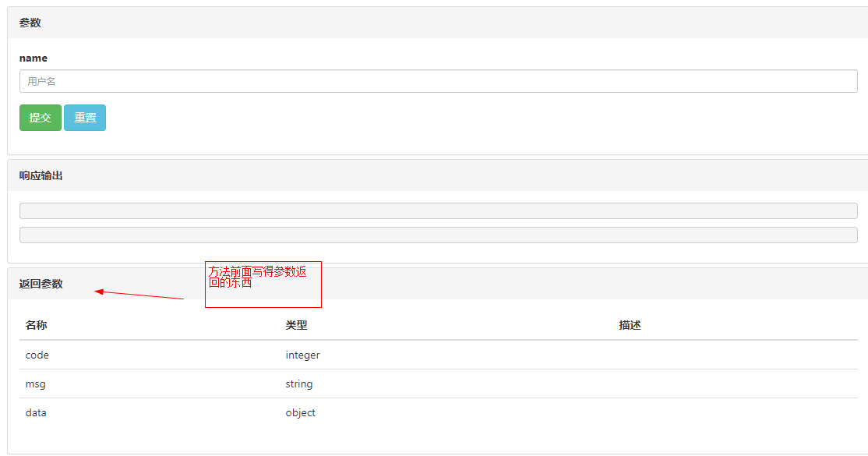Click the first response output field
Image resolution: width=868 pixels, height=456 pixels.
[x=434, y=210]
